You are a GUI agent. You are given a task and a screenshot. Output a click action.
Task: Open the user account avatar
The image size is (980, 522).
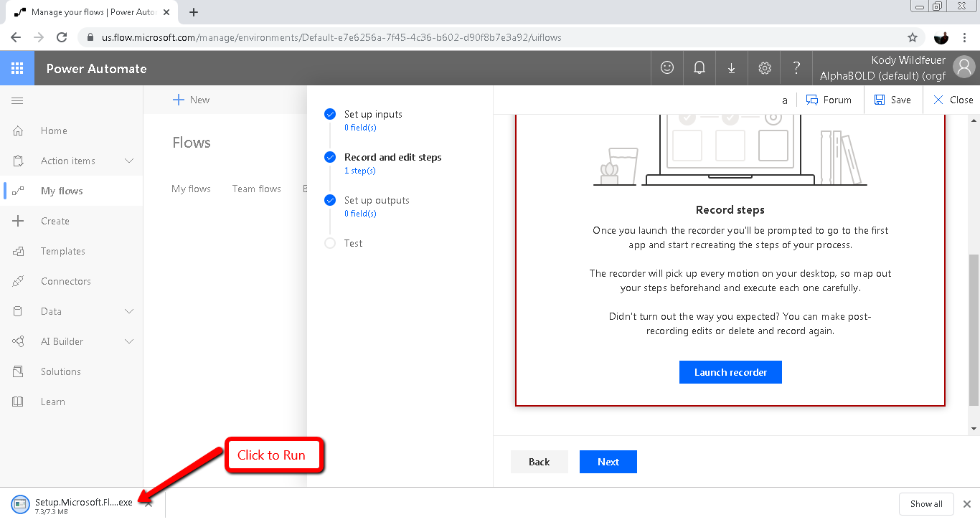[964, 67]
